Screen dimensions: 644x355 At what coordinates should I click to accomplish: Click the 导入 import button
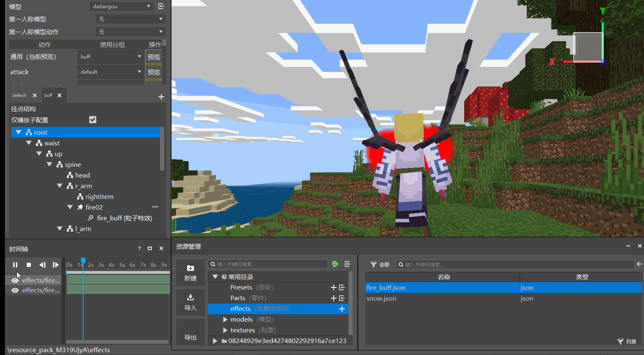[x=191, y=303]
